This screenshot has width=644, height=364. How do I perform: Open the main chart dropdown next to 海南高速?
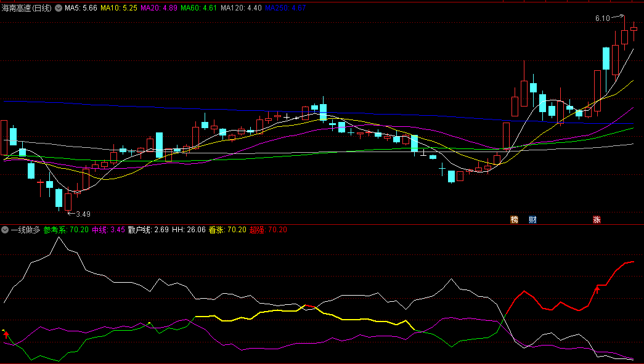[58, 9]
